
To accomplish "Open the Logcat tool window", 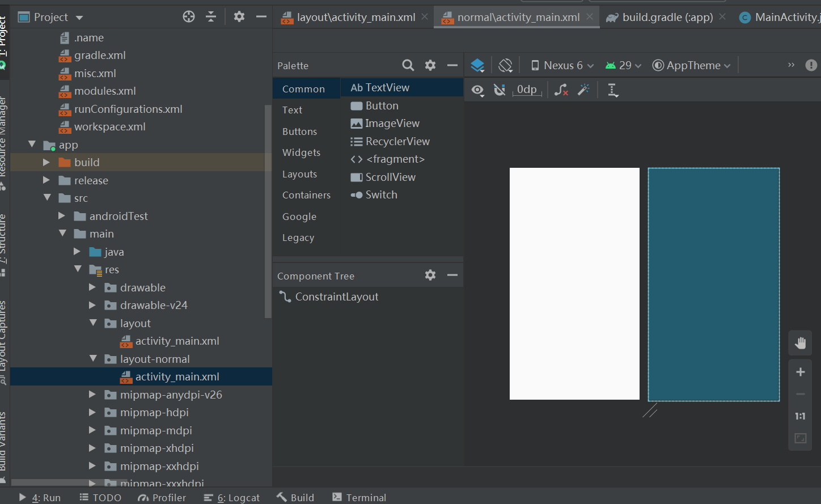I will (231, 497).
